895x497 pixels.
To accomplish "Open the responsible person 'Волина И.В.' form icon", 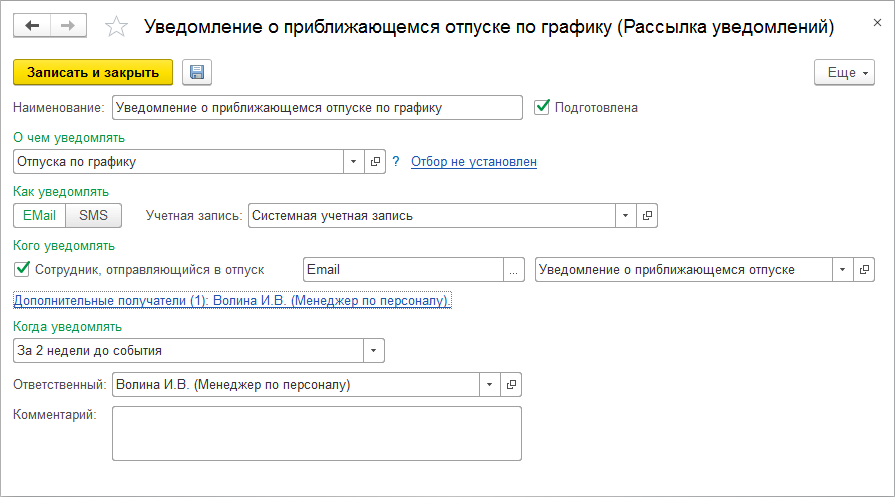I will pyautogui.click(x=511, y=384).
